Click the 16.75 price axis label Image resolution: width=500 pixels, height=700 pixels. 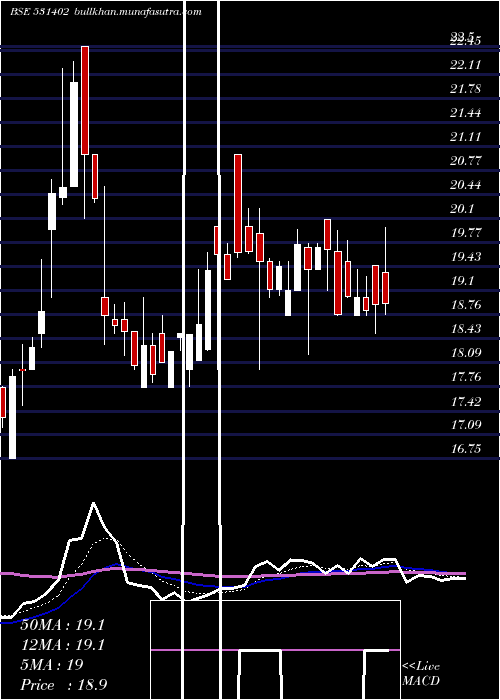[466, 449]
